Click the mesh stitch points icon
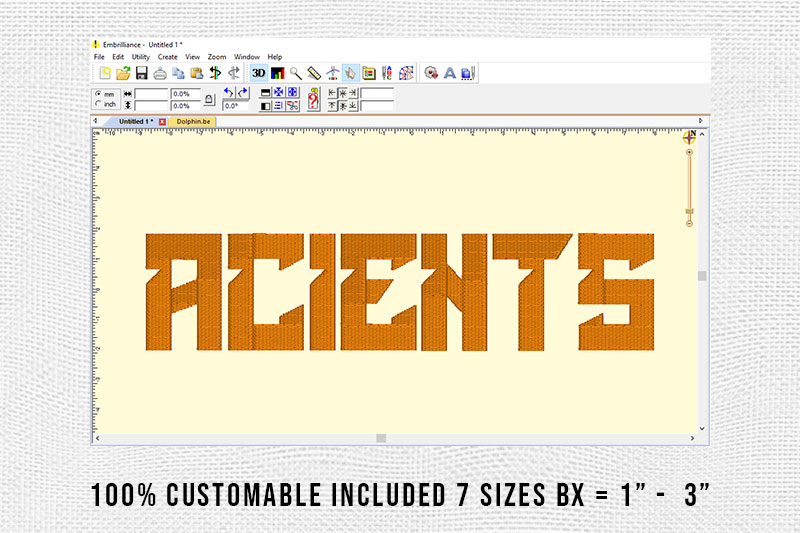 click(x=406, y=73)
